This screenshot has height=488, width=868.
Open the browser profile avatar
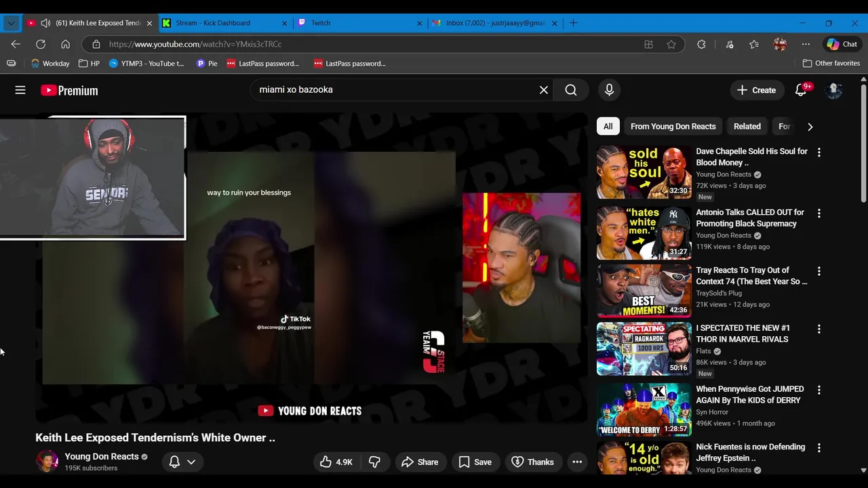(x=780, y=44)
